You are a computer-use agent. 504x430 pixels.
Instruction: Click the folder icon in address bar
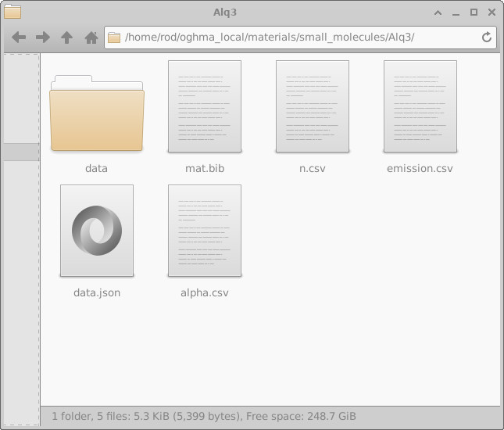coord(114,38)
